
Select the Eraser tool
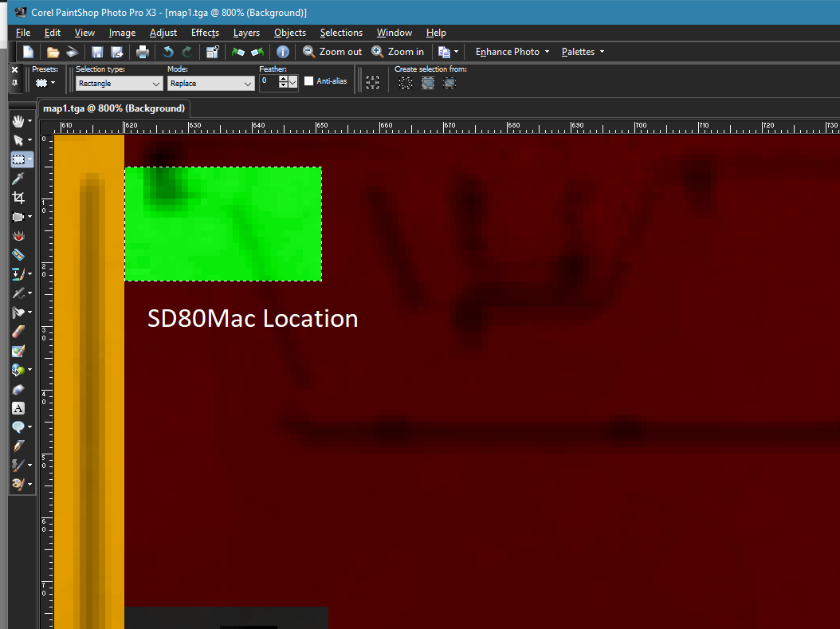18,332
